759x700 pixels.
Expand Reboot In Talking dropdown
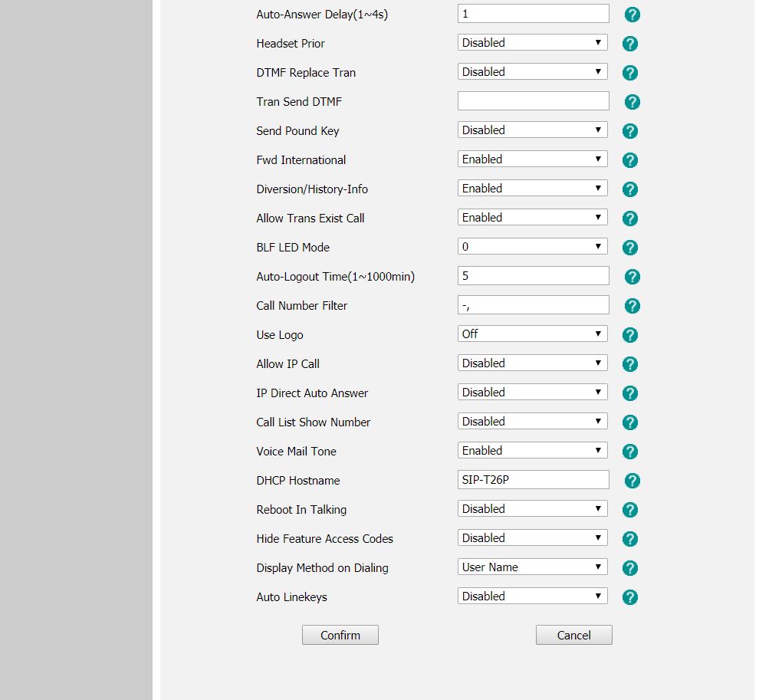click(533, 508)
